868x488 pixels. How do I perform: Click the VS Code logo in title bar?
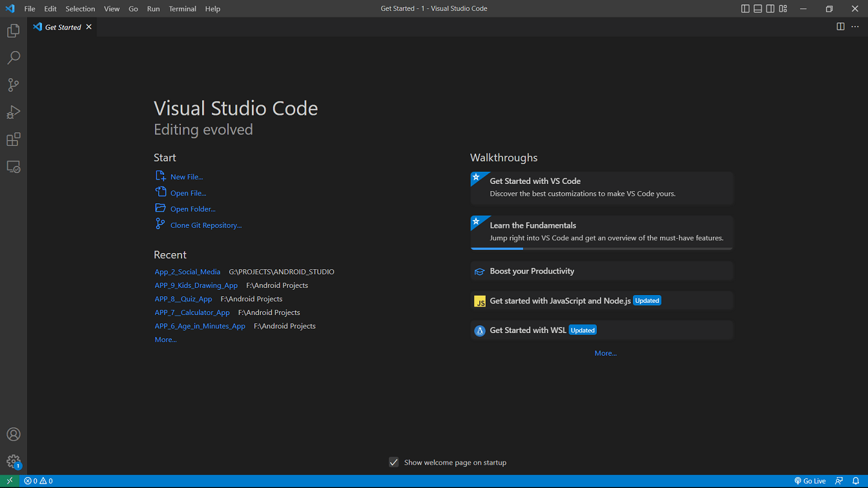click(10, 8)
